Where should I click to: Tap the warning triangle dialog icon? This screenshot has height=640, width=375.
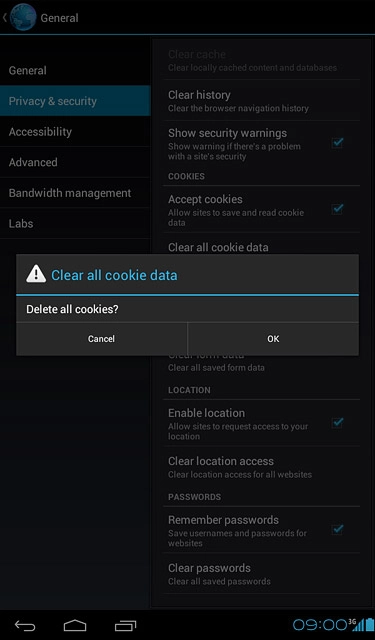(x=36, y=274)
